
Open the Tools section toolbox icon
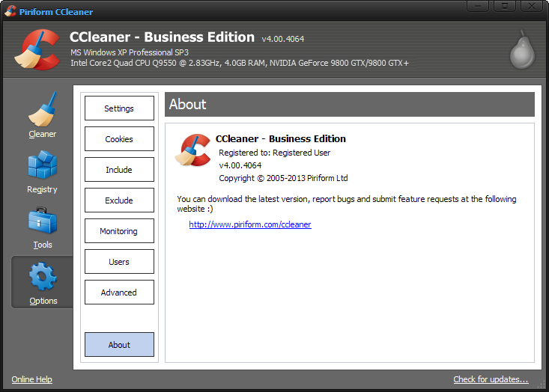pos(43,220)
